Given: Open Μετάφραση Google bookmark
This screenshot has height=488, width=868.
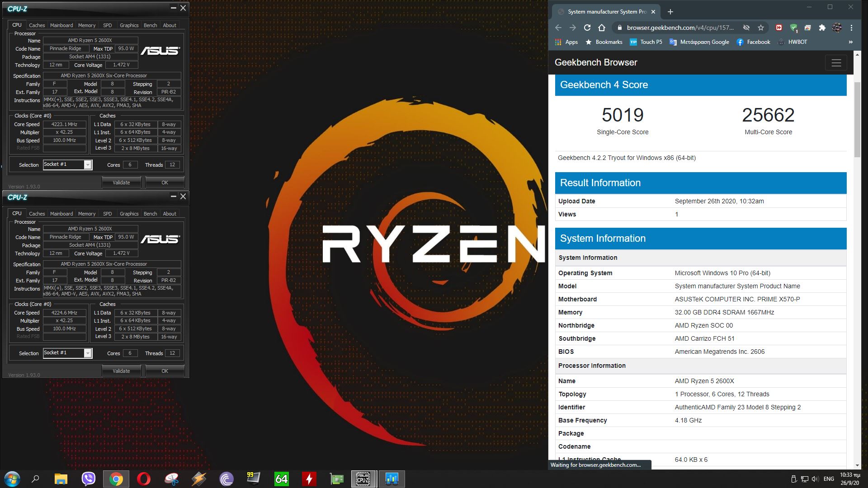Looking at the screenshot, I should 699,42.
